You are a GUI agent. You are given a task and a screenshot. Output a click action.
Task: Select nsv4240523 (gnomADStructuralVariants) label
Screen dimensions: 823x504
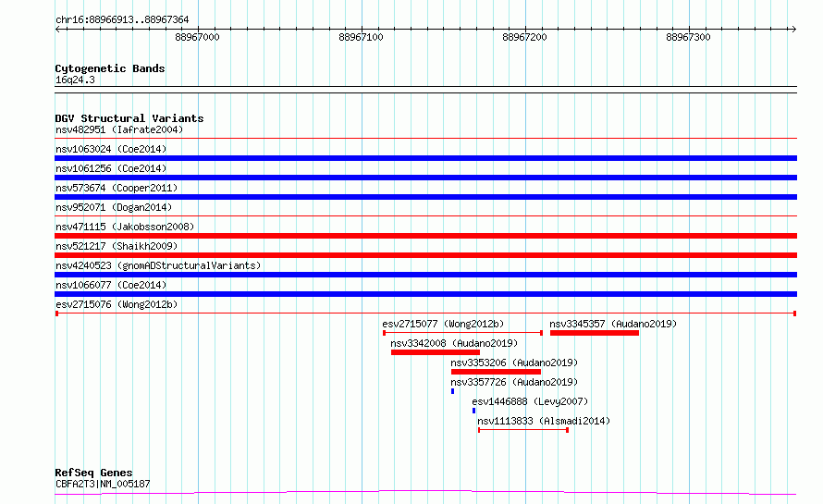[x=158, y=265]
